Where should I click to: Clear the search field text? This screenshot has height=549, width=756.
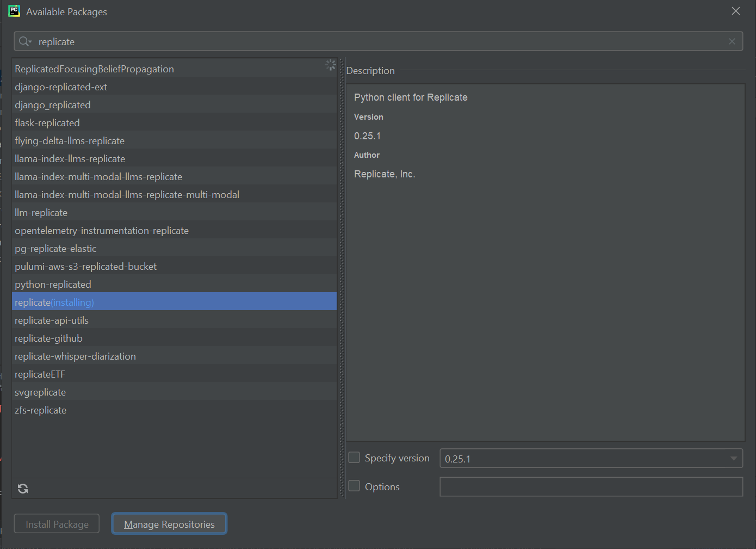tap(732, 41)
